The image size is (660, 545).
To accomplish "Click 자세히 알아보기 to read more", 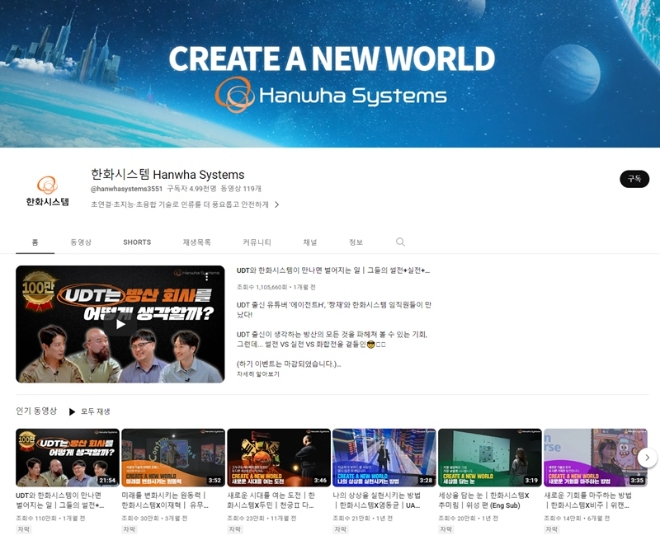I will (x=258, y=374).
